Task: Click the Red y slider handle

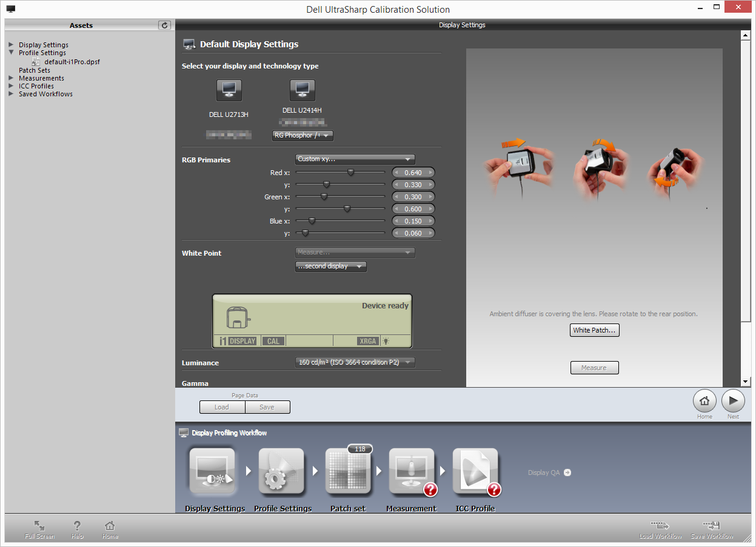Action: tap(326, 184)
